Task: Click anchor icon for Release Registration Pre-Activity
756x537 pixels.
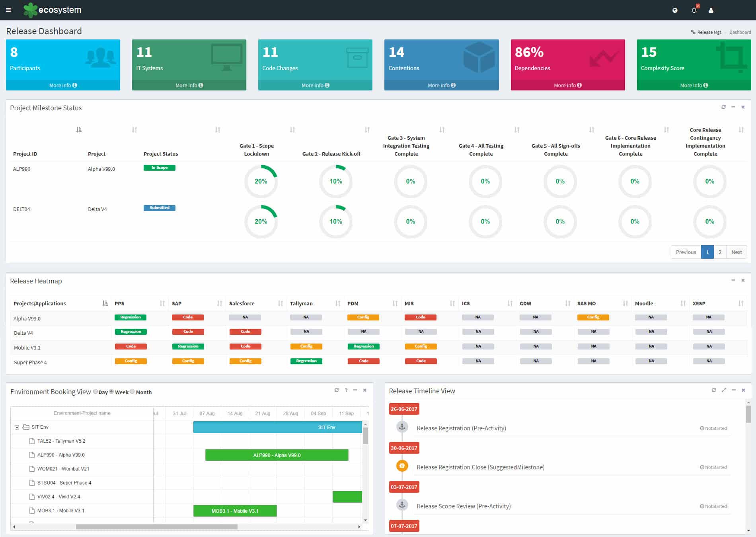Action: tap(402, 427)
